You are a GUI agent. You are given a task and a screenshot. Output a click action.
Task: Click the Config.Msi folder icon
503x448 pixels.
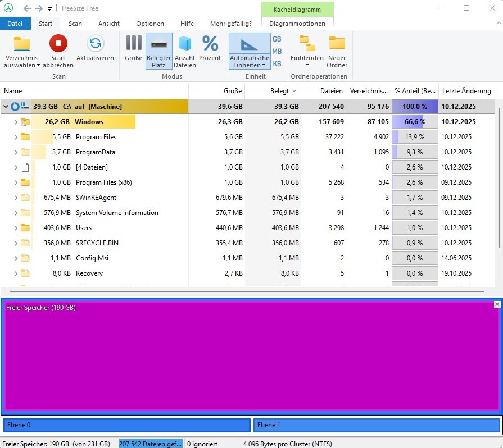[25, 258]
